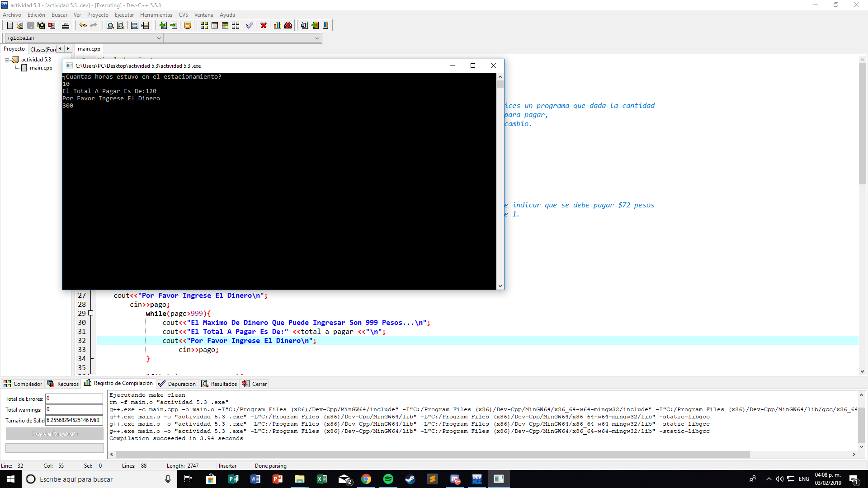Image resolution: width=868 pixels, height=488 pixels.
Task: Click the Open file toolbar icon
Action: point(20,25)
